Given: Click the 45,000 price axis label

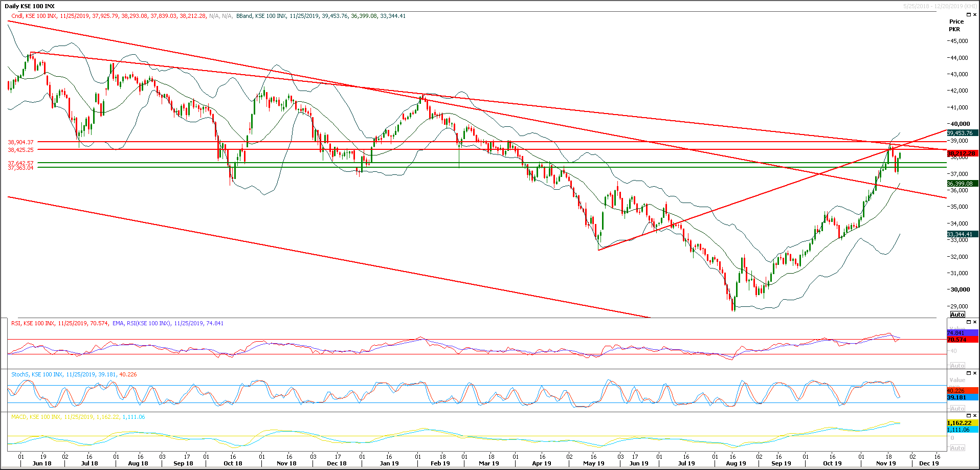Looking at the screenshot, I should pos(959,41).
